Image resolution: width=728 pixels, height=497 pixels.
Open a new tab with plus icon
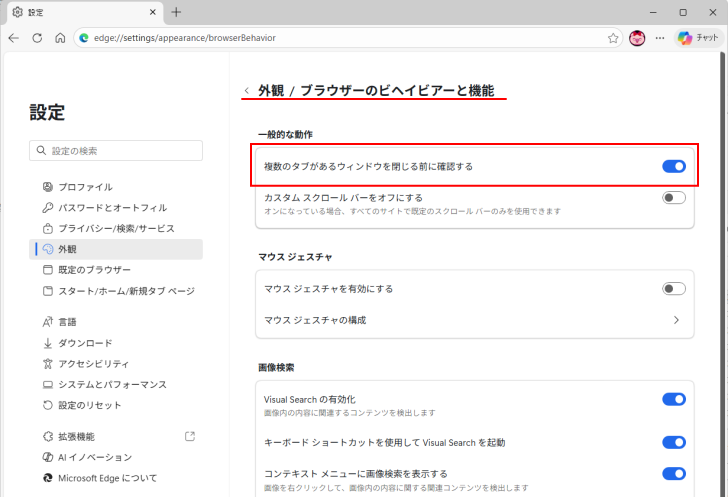176,12
